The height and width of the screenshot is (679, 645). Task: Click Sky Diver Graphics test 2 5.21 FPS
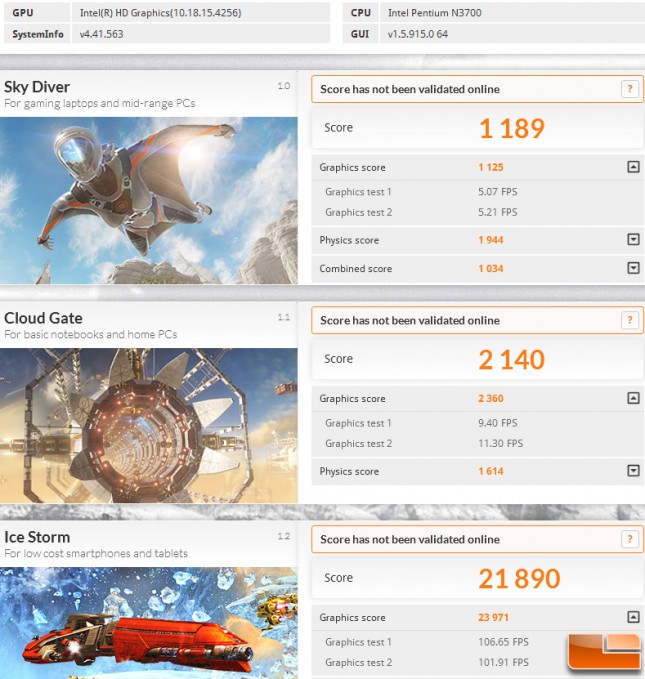pos(498,212)
